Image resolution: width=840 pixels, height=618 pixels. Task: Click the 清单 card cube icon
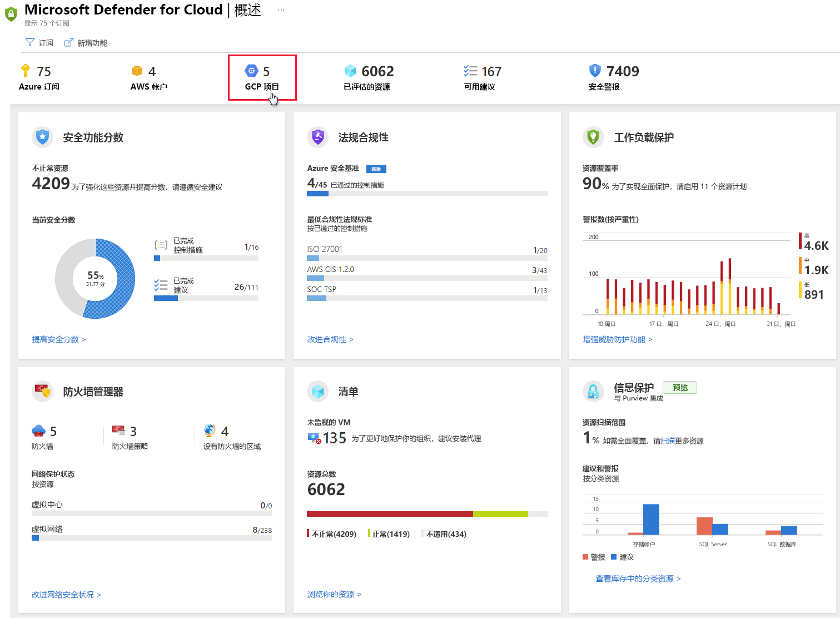318,391
